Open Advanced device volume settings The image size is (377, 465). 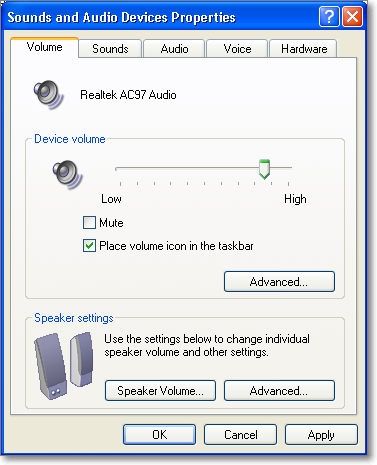click(279, 282)
